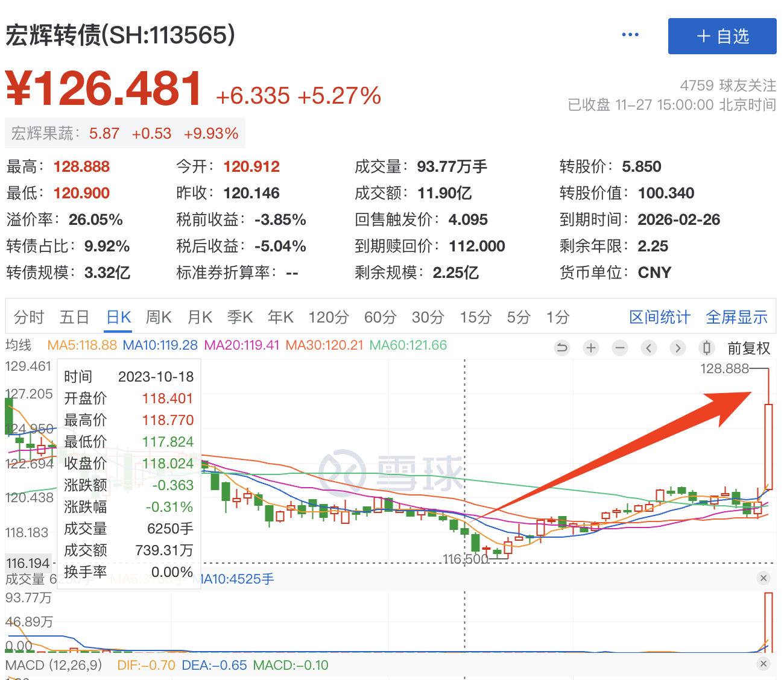Switch to the 分时 chart tab

[29, 317]
